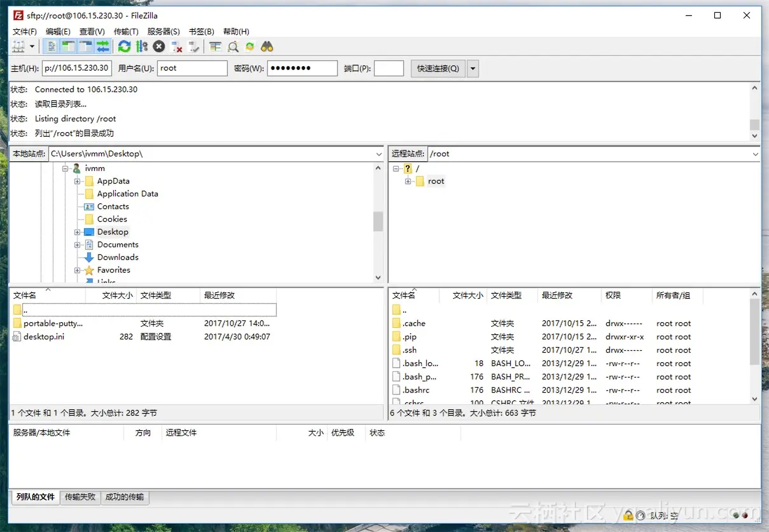This screenshot has width=769, height=532.
Task: Expand the Desktop node in local tree
Action: tap(78, 232)
